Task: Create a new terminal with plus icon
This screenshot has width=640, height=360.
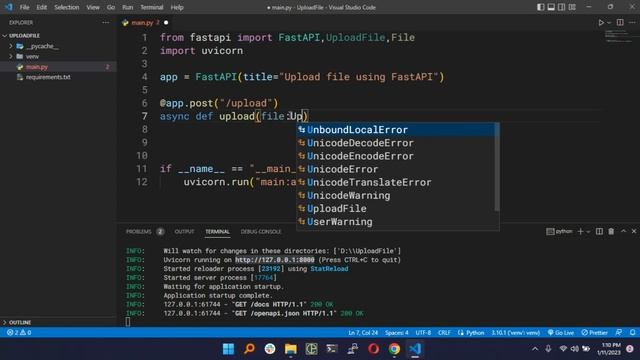Action: pyautogui.click(x=580, y=231)
